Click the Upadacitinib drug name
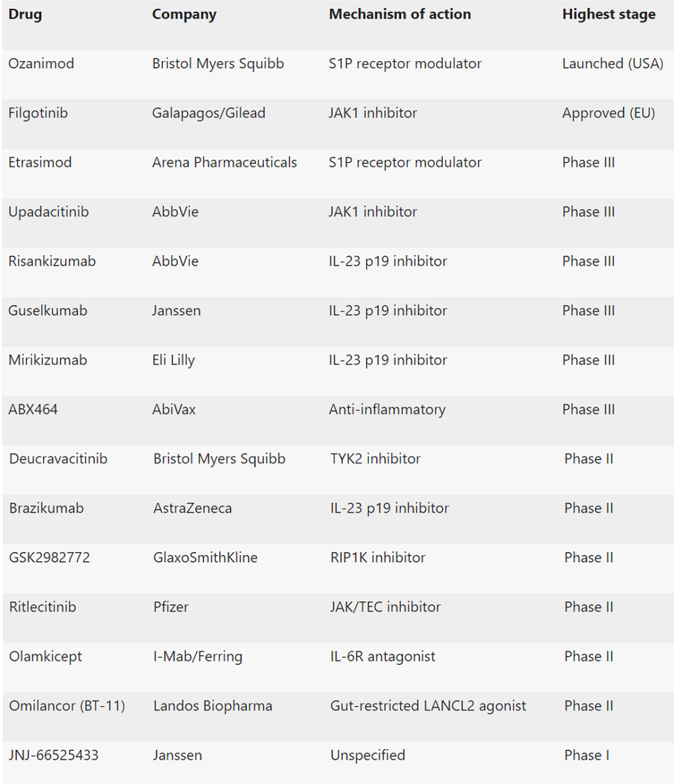The image size is (674, 784). [x=49, y=212]
